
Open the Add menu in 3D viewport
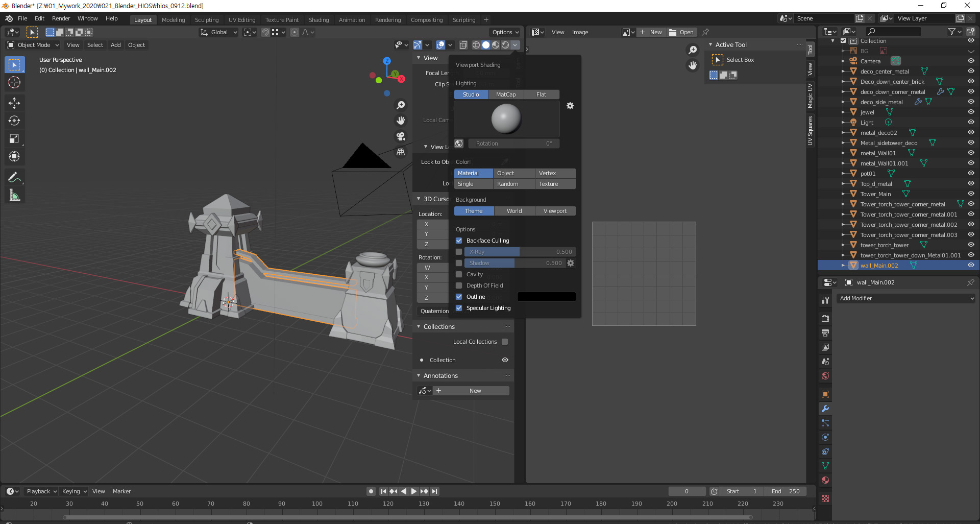(116, 45)
